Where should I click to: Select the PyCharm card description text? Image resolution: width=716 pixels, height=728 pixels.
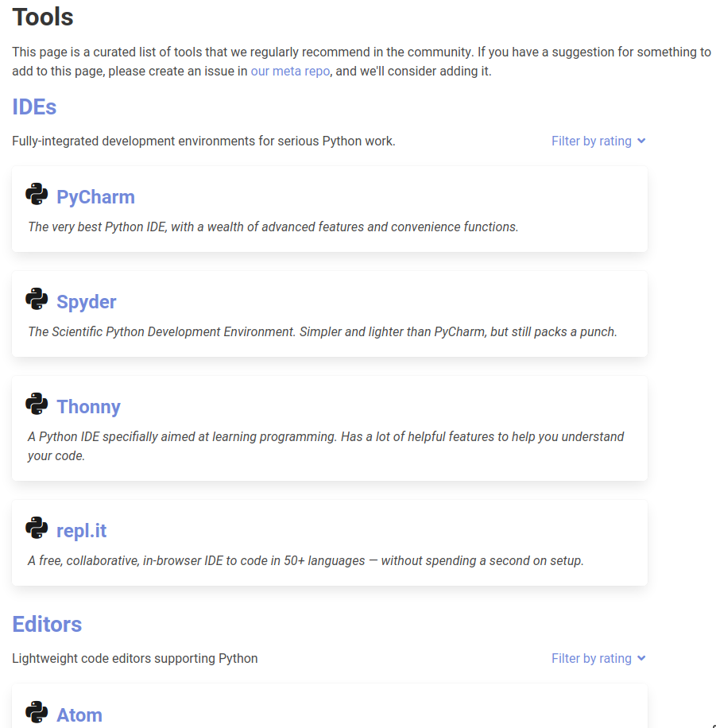coord(273,227)
